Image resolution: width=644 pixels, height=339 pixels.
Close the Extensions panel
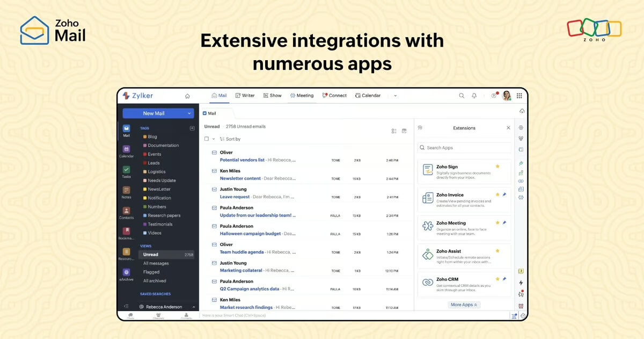tap(508, 128)
